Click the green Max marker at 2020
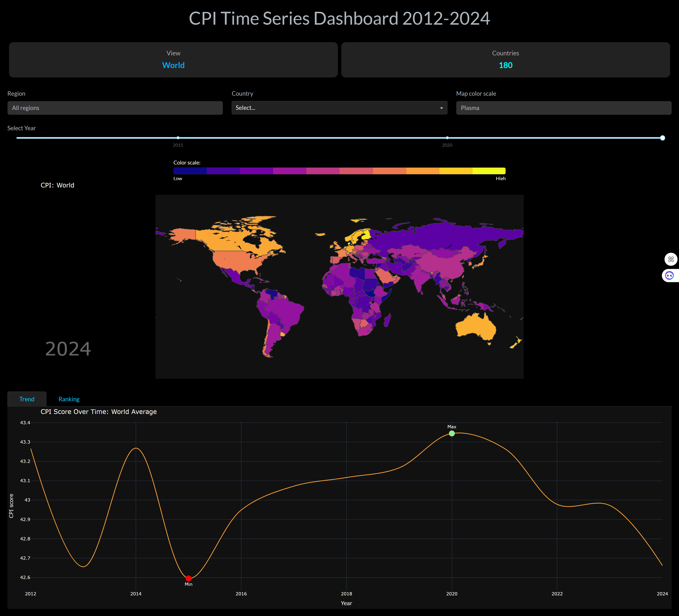 (452, 433)
